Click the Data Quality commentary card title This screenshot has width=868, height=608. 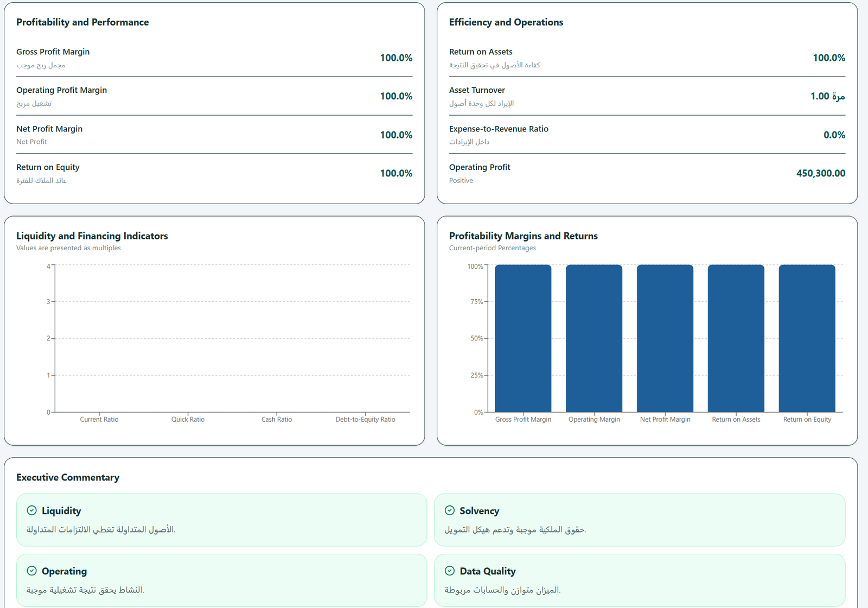pyautogui.click(x=488, y=571)
